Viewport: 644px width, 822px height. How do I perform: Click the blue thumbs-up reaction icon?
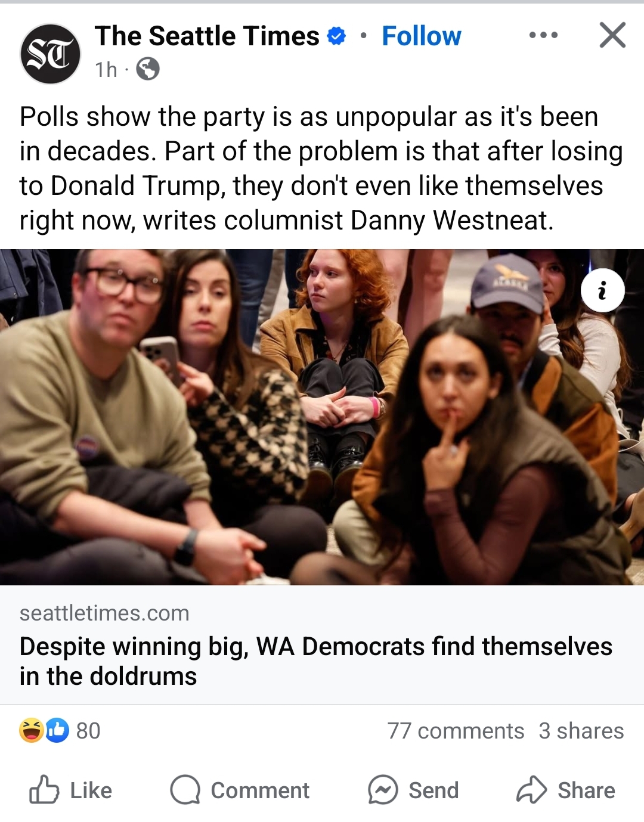click(x=57, y=730)
